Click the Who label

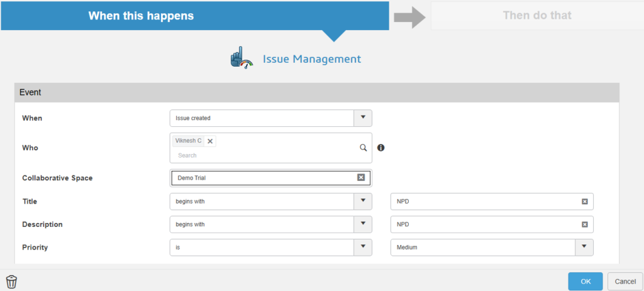tap(30, 148)
